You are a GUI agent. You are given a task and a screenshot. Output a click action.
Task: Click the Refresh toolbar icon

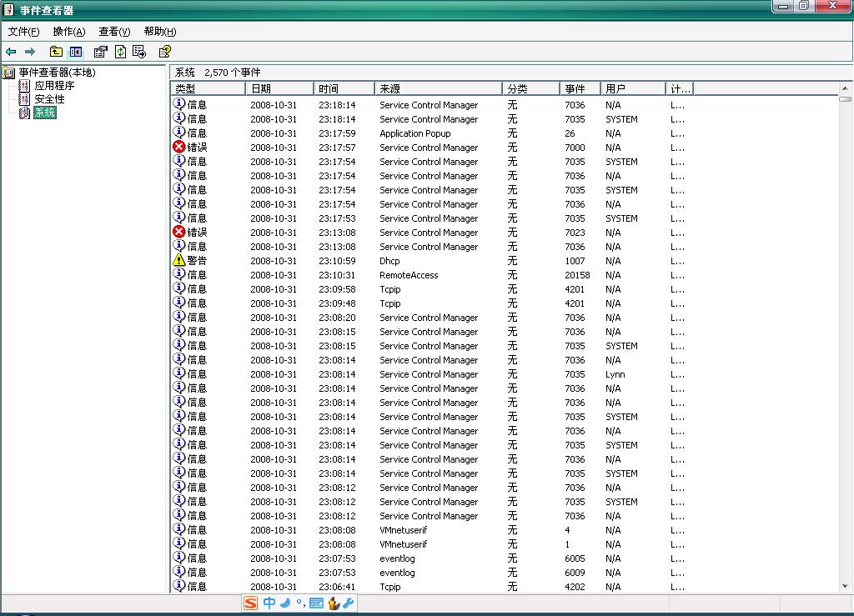(x=120, y=52)
